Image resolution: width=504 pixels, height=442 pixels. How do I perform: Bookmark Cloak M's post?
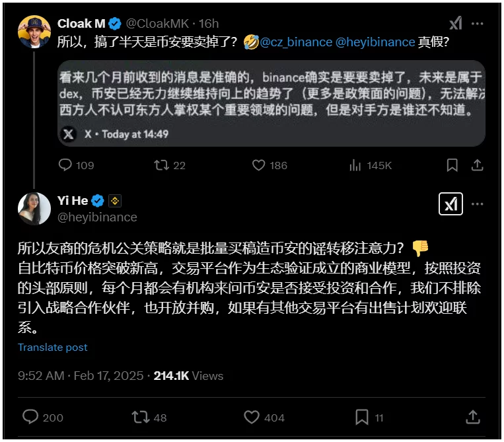click(452, 165)
